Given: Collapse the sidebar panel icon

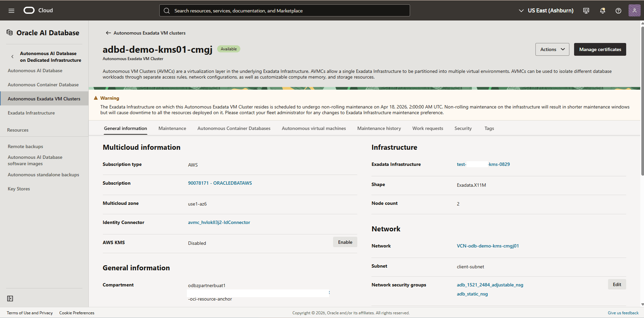Looking at the screenshot, I should [x=10, y=299].
